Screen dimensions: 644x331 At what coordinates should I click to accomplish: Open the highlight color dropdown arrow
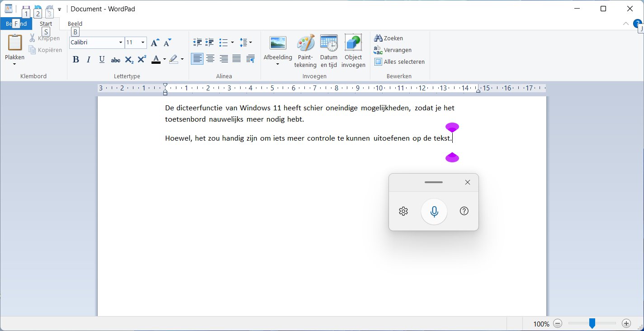(182, 59)
